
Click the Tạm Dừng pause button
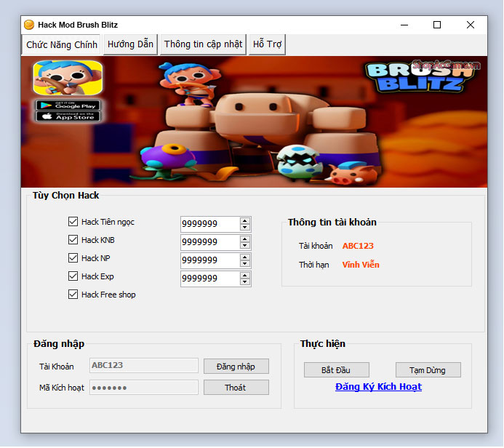(428, 370)
